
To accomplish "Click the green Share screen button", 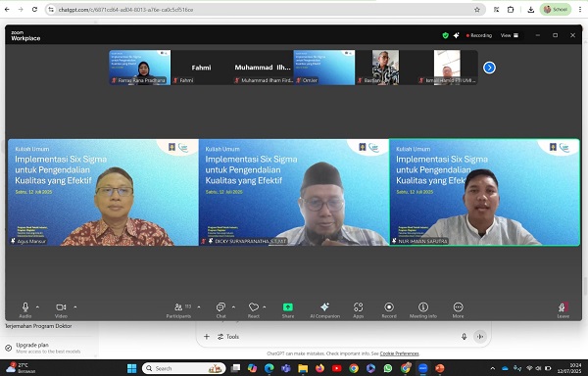I will click(287, 309).
